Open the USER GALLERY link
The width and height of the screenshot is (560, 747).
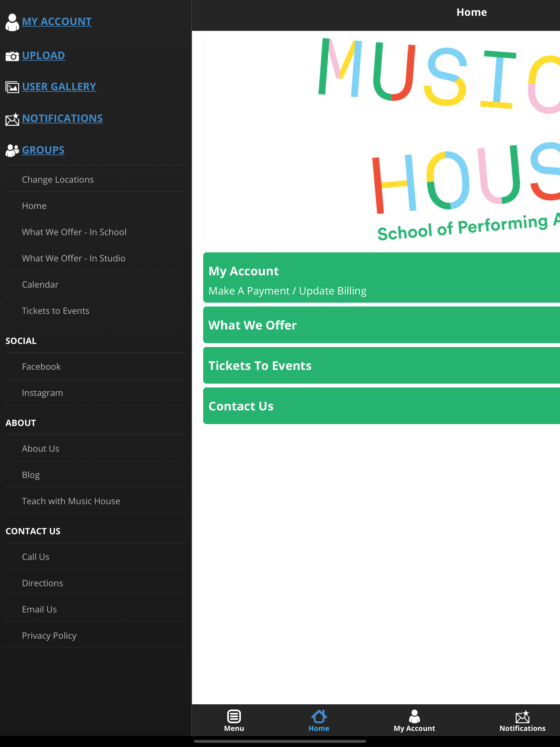click(x=59, y=87)
